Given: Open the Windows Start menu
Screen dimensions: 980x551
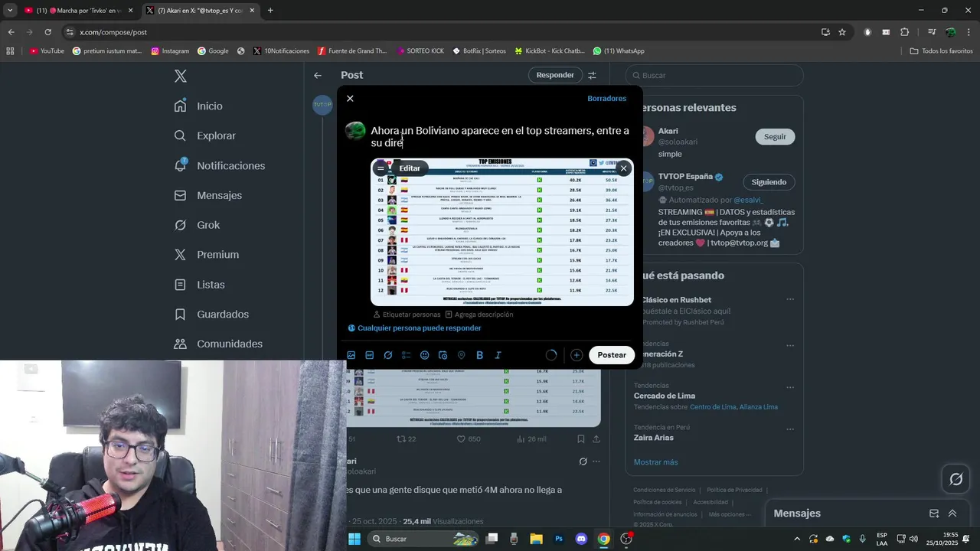Looking at the screenshot, I should click(354, 539).
